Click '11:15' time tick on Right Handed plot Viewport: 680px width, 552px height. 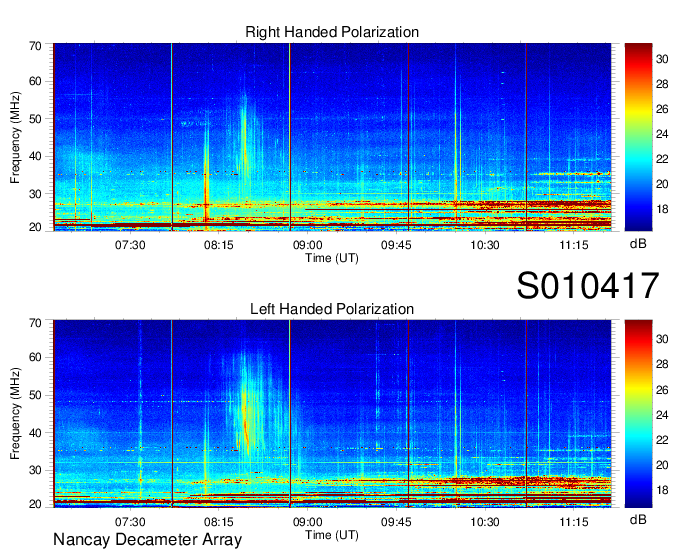click(x=574, y=245)
